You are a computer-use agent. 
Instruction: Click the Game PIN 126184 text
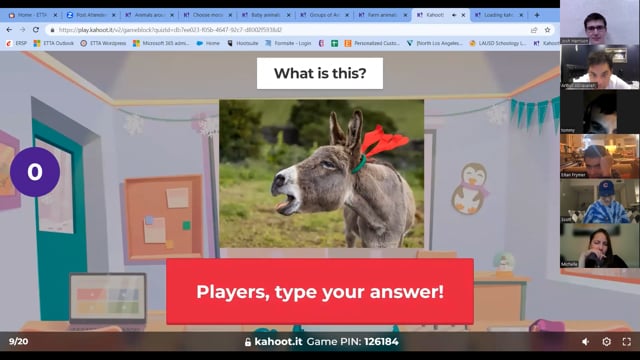click(x=352, y=342)
